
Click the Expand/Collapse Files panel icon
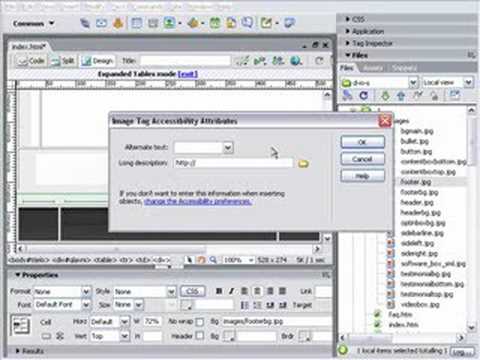455,96
